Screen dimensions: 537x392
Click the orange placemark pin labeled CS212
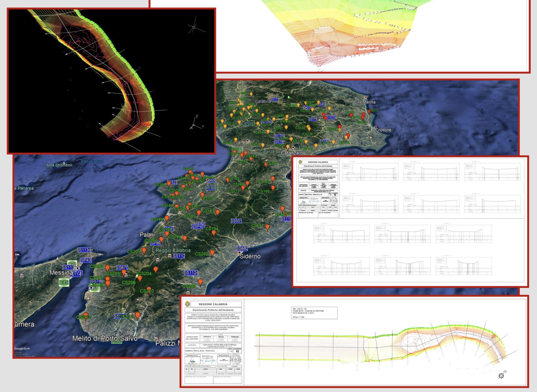tap(86, 316)
